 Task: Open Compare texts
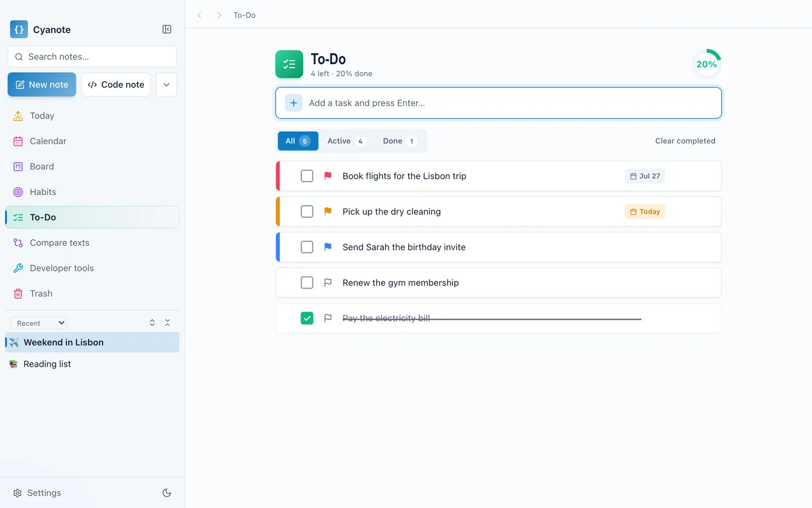[x=92, y=243]
